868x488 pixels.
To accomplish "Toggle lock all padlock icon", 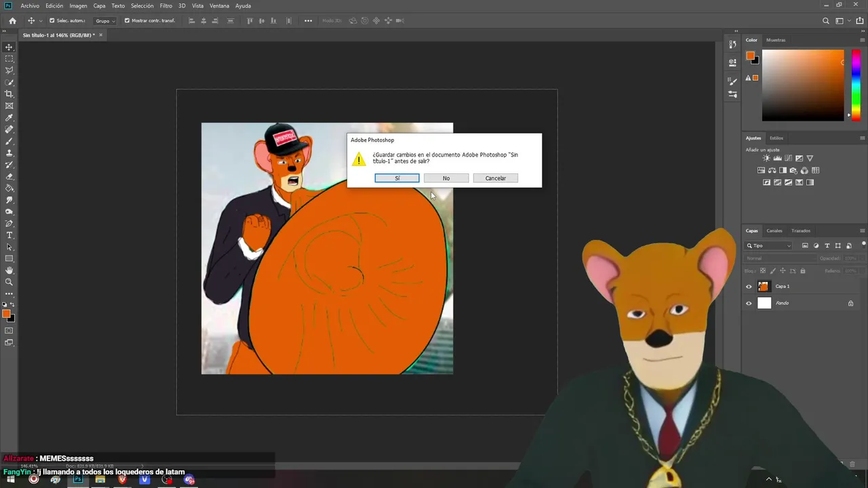I will click(803, 271).
